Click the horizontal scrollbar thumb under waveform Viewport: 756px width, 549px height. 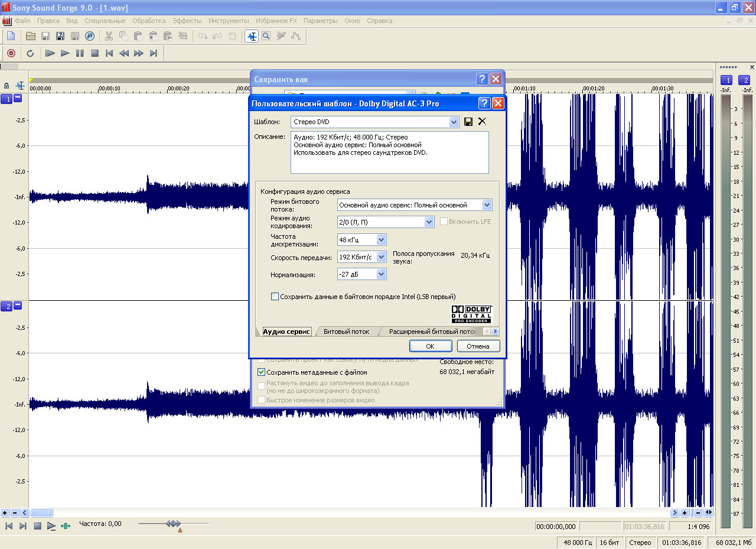pos(42,513)
